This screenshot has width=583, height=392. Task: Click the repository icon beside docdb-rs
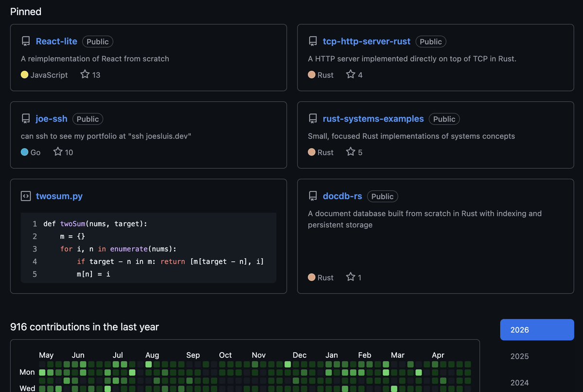pyautogui.click(x=313, y=196)
